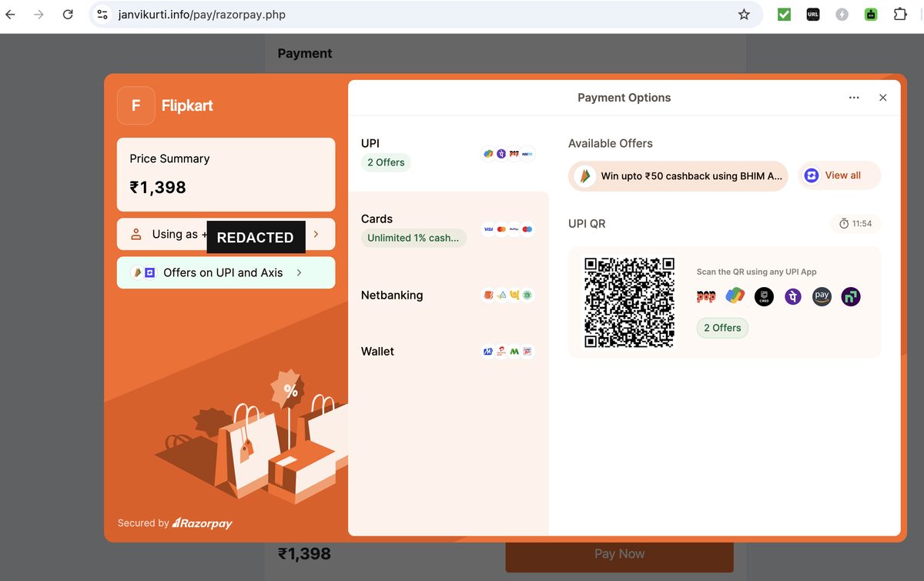Open the green robot extension icon
Viewport: 924px width, 581px height.
coord(871,14)
